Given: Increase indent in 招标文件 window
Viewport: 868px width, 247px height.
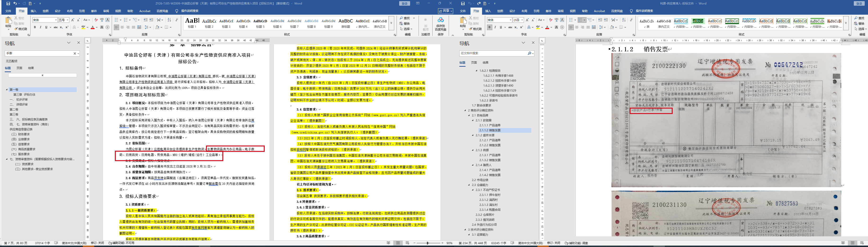Looking at the screenshot, I should pyautogui.click(x=151, y=20).
